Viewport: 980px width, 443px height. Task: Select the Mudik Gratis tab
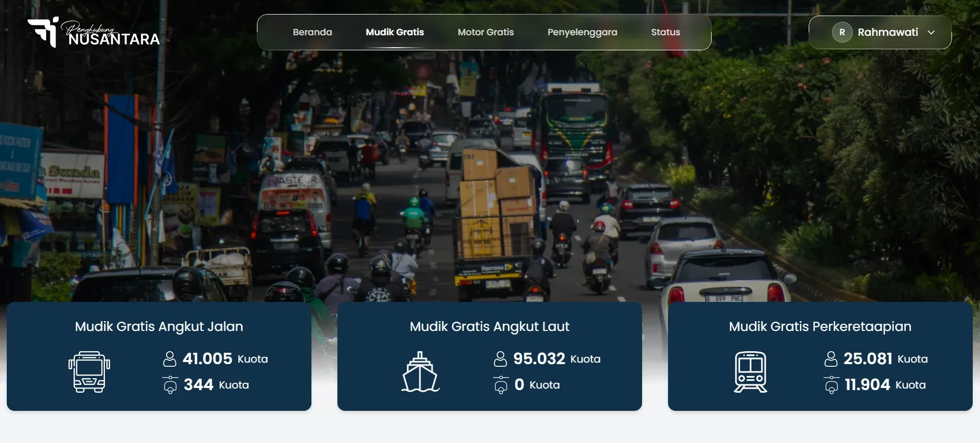(395, 32)
